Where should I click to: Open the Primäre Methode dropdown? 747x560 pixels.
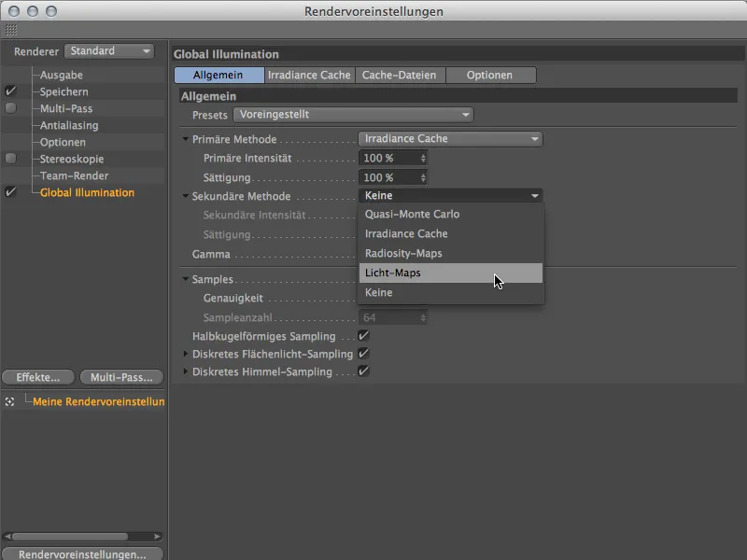click(x=450, y=138)
